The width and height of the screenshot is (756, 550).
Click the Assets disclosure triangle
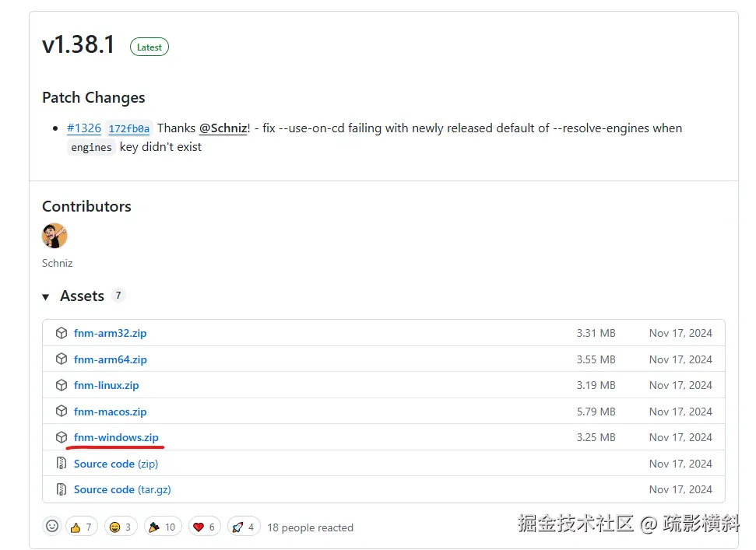46,296
